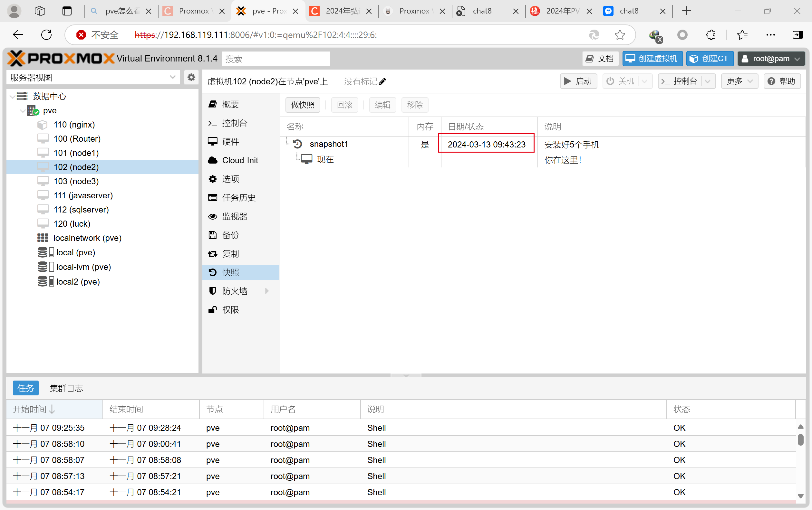Click the 移除 remove snapshot button
Image resolution: width=812 pixels, height=510 pixels.
[x=415, y=105]
